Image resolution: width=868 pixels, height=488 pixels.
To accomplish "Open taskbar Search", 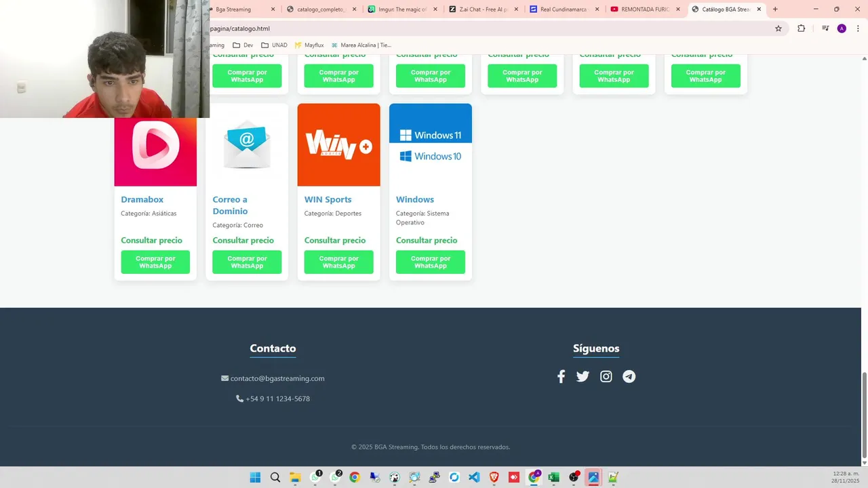I will pyautogui.click(x=275, y=477).
